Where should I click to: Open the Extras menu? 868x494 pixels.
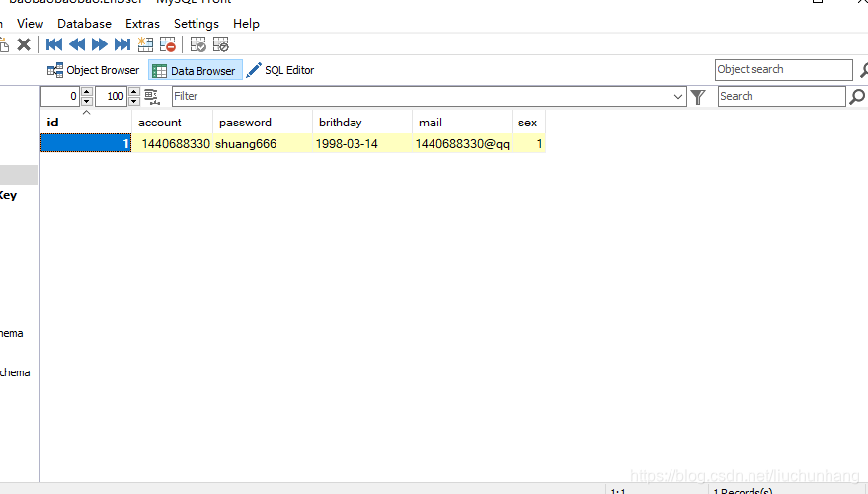(142, 24)
